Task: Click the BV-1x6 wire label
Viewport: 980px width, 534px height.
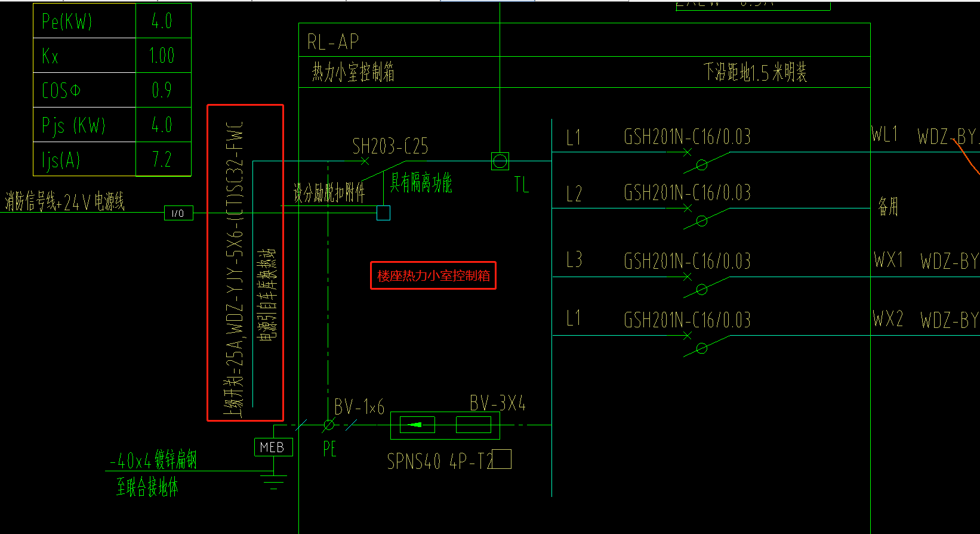Action: click(x=359, y=407)
